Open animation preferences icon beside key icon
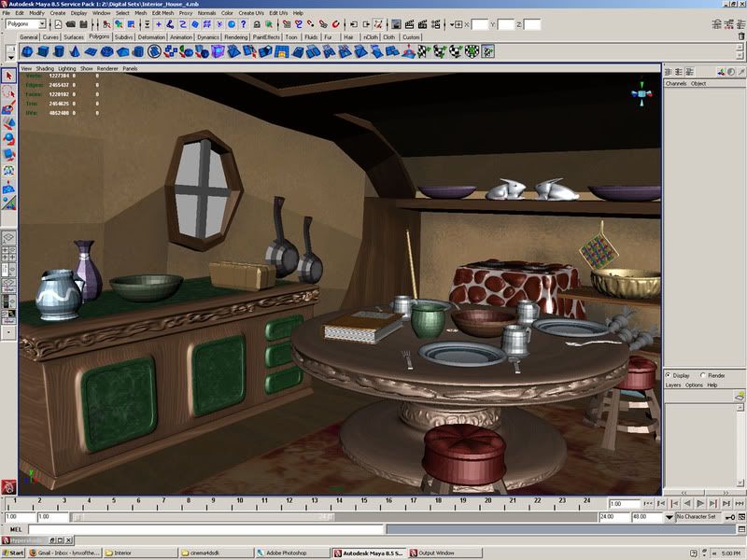747x560 pixels. click(741, 517)
